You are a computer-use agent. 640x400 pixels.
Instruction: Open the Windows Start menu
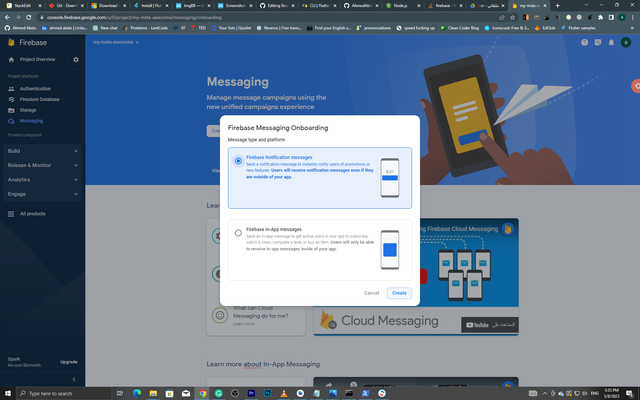(8, 393)
